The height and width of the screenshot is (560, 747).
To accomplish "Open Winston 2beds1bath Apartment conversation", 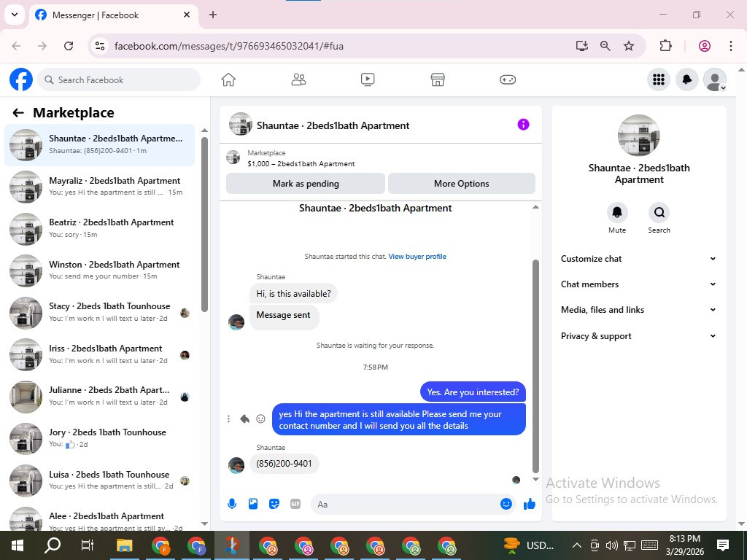I will pyautogui.click(x=100, y=271).
